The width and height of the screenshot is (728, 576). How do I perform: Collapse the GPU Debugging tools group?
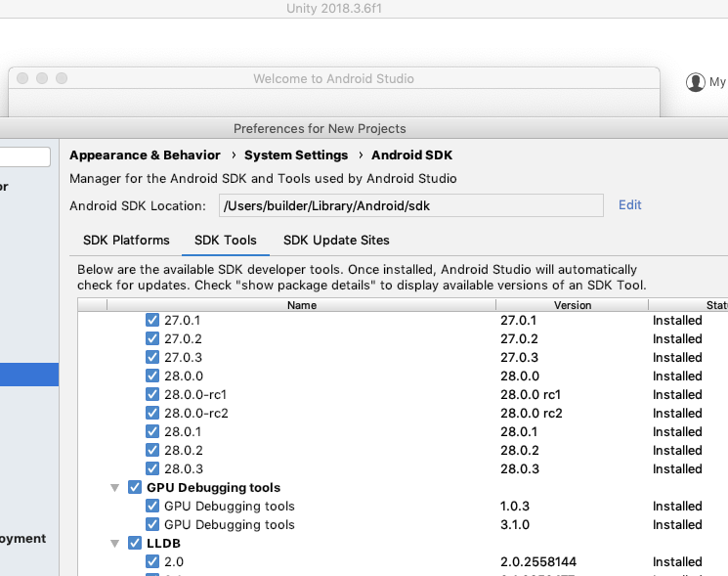tap(114, 488)
